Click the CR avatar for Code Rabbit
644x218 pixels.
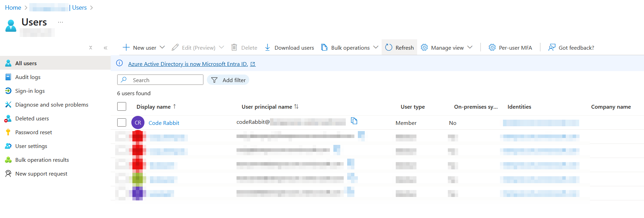coord(138,122)
